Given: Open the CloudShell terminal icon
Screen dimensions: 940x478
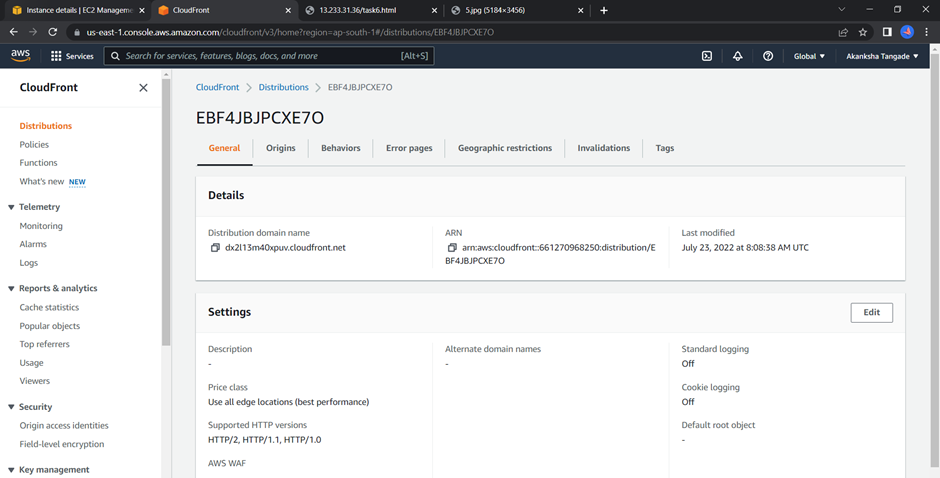Looking at the screenshot, I should pos(707,56).
